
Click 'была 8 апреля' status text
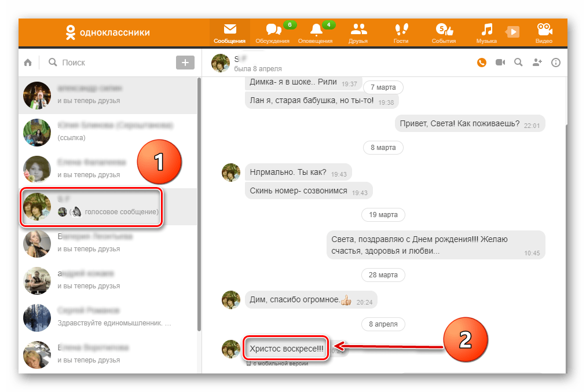[258, 69]
